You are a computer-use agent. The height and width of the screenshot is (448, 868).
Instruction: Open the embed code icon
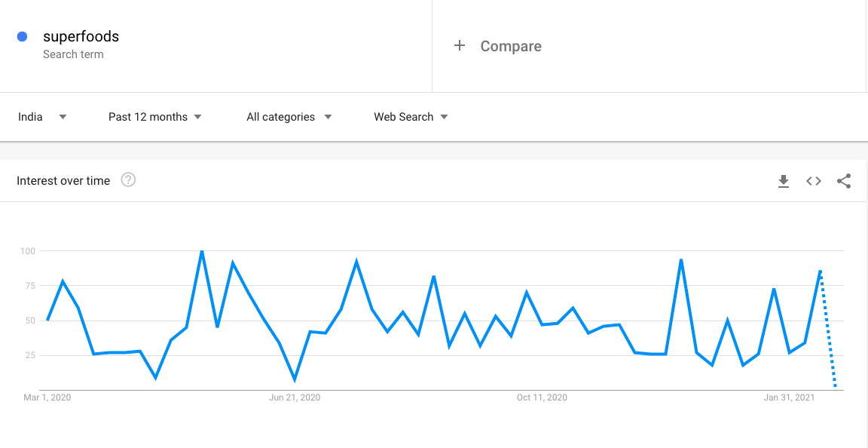[814, 181]
